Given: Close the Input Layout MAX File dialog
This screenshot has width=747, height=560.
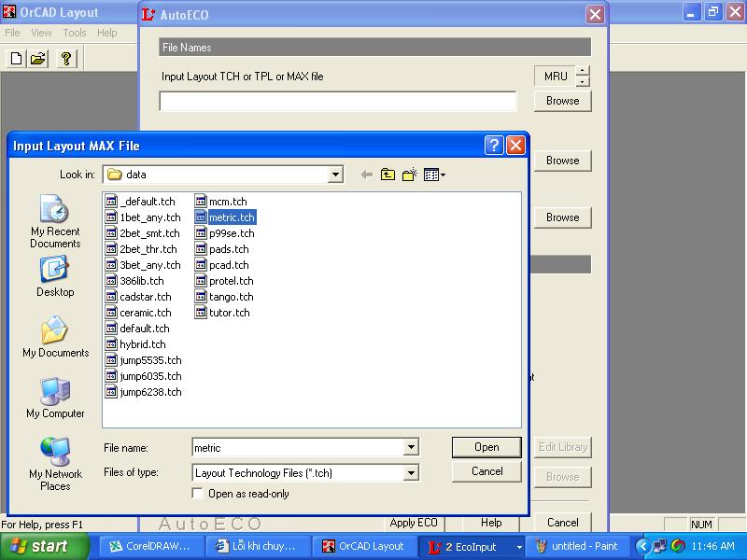Looking at the screenshot, I should (x=515, y=145).
